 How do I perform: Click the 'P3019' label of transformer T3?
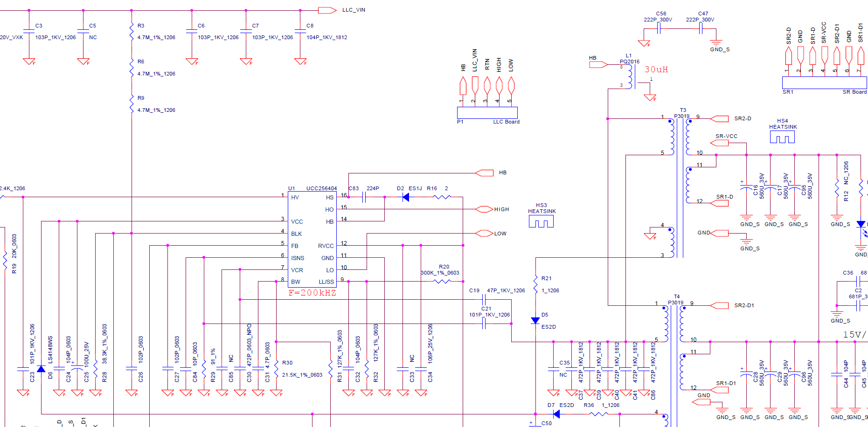(x=681, y=116)
